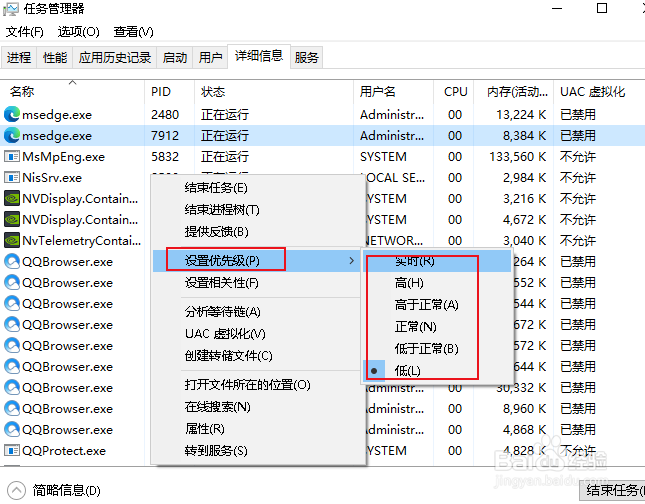
Task: Maximize the Task Manager window
Action: coord(602,8)
